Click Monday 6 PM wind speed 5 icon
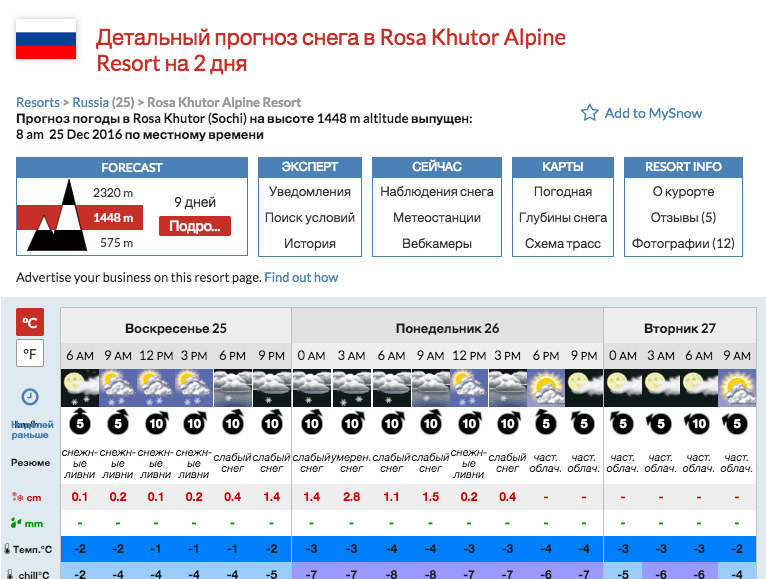The height and width of the screenshot is (579, 766). [546, 423]
